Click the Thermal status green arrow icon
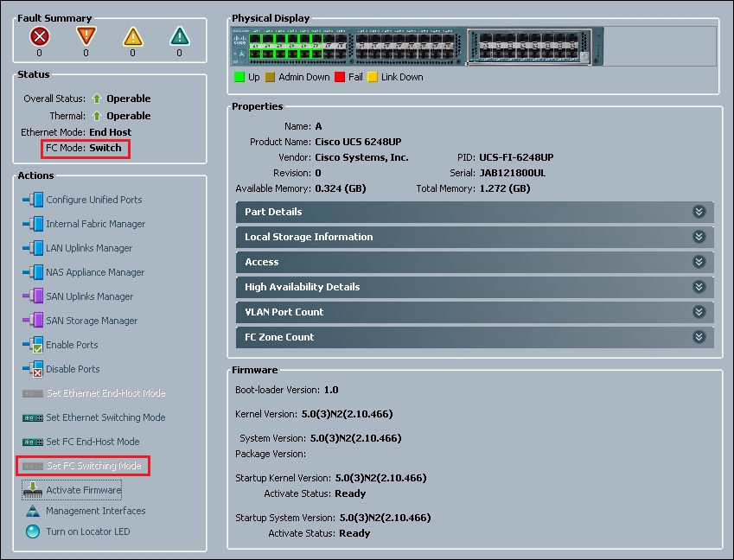Image resolution: width=734 pixels, height=560 pixels. point(97,116)
